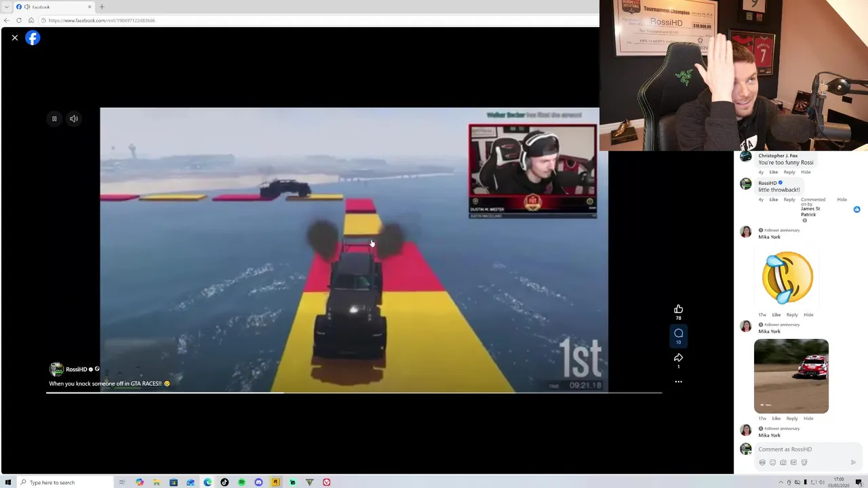Hide Mika York's laughing emoji comment
This screenshot has height=488, width=868.
808,314
